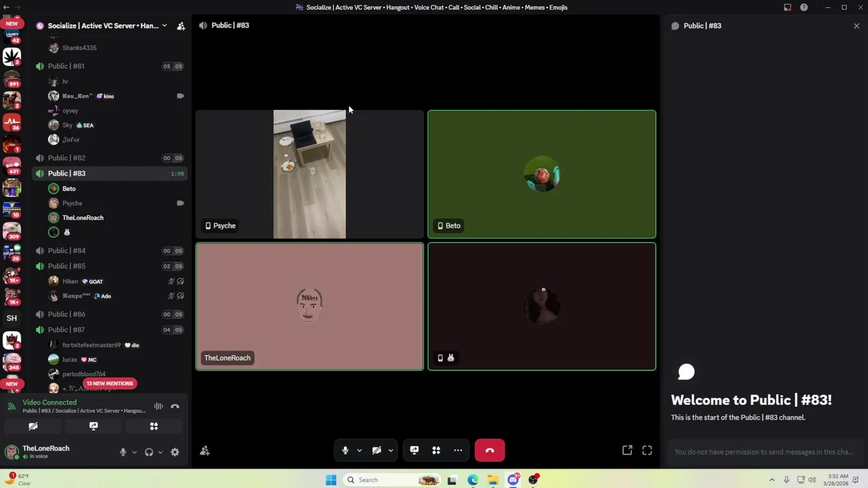Open input device arrow in user panel
Screen dimensions: 868x488
pyautogui.click(x=134, y=452)
